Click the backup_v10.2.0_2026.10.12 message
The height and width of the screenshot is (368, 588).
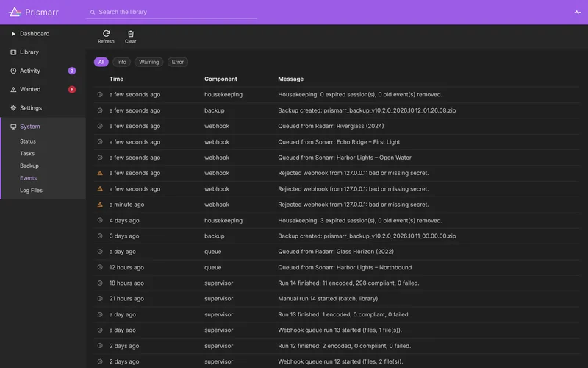(367, 110)
